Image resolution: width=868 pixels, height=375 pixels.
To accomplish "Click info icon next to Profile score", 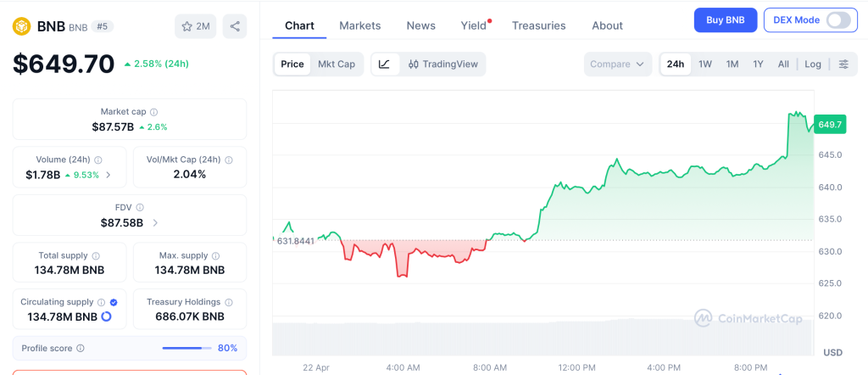I will (x=81, y=348).
